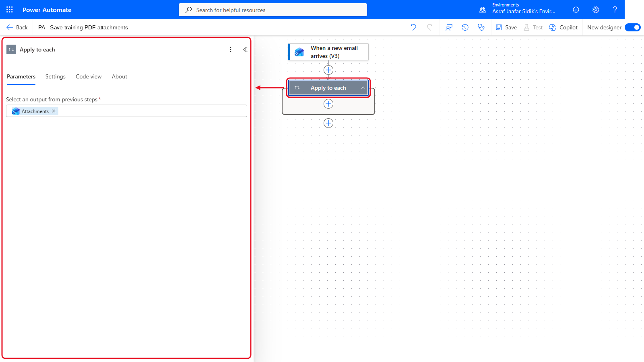Save the flow
The height and width of the screenshot is (362, 644).
(x=506, y=27)
